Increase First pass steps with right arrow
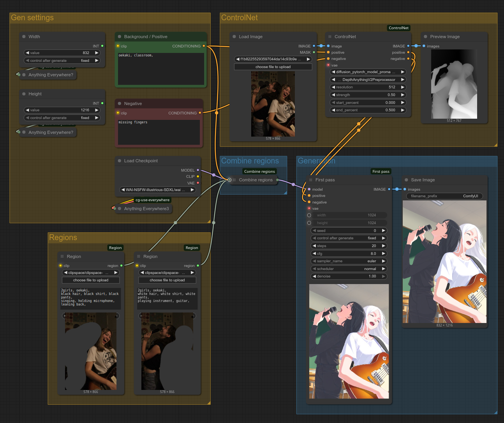Image resolution: width=504 pixels, height=423 pixels. [384, 246]
